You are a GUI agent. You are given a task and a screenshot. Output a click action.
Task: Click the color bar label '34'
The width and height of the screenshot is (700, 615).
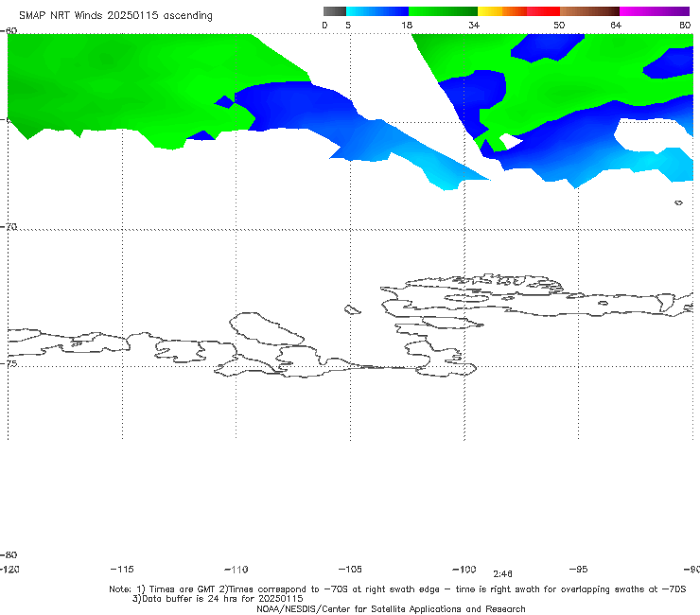[474, 25]
